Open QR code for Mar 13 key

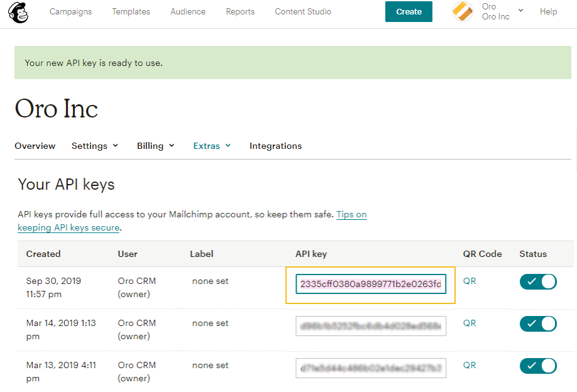coord(470,366)
